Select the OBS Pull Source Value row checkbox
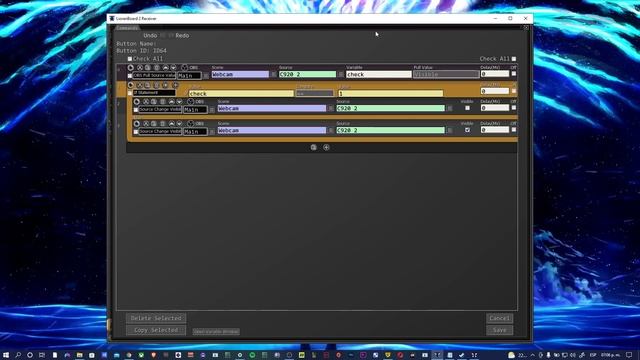The width and height of the screenshot is (640, 360). tap(130, 76)
